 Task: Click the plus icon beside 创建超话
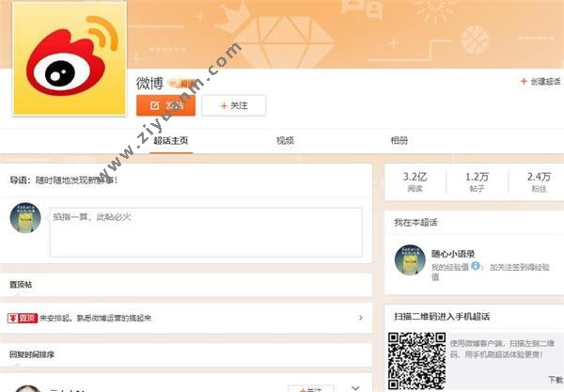(524, 81)
